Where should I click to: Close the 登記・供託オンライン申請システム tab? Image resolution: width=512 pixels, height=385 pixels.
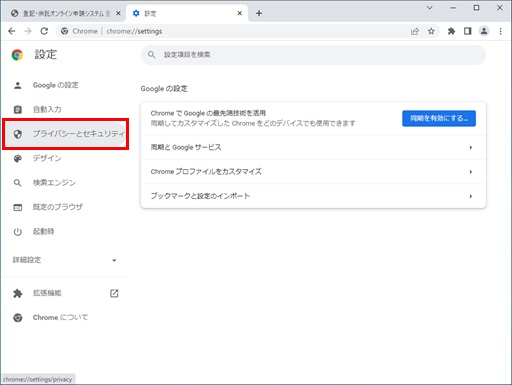pyautogui.click(x=118, y=13)
